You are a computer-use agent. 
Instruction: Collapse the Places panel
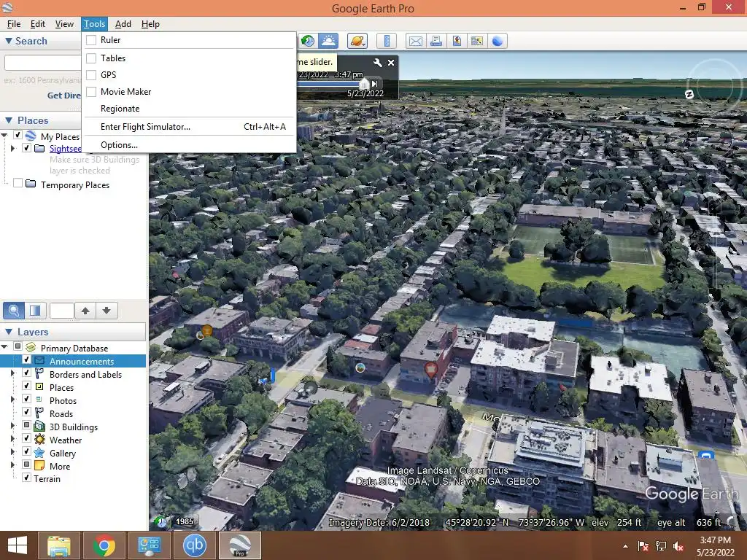click(9, 120)
